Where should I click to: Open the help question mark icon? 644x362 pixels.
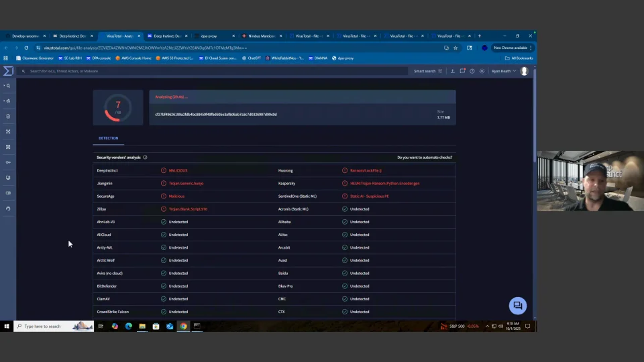pos(472,71)
